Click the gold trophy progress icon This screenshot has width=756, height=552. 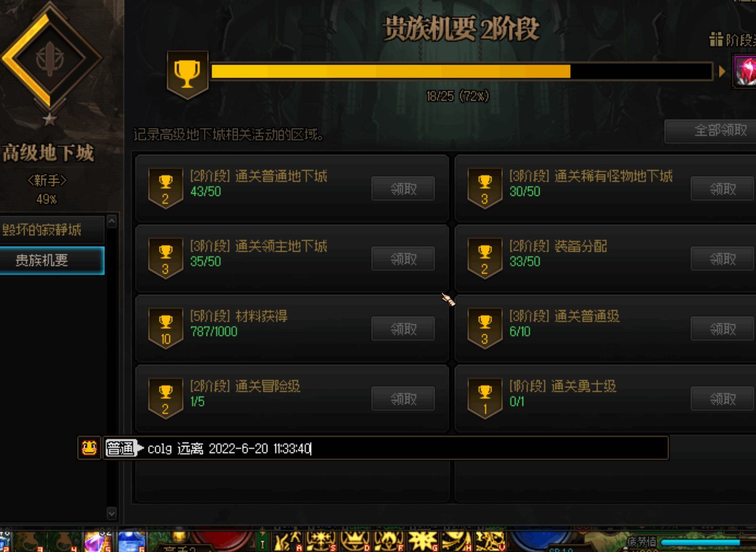point(188,74)
